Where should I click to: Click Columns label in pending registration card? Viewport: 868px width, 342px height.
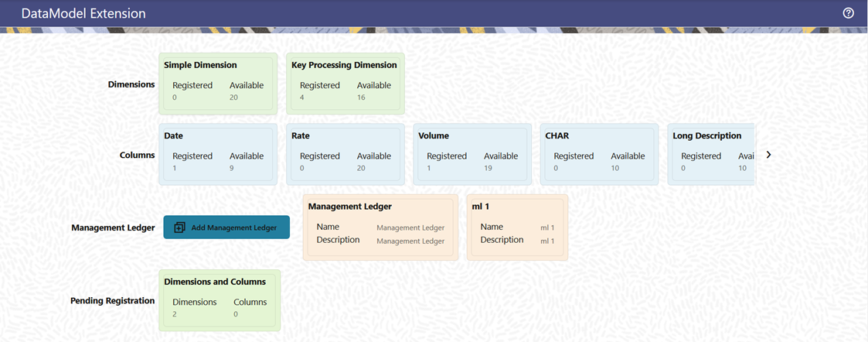[250, 302]
